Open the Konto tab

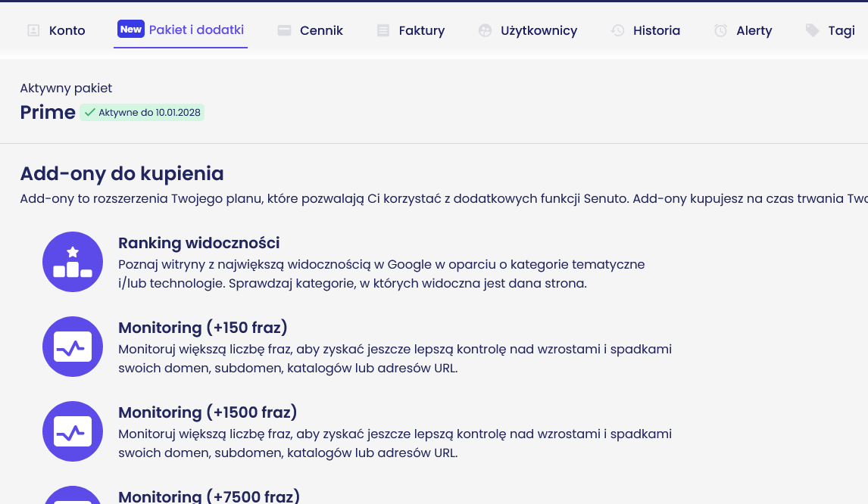tap(67, 30)
